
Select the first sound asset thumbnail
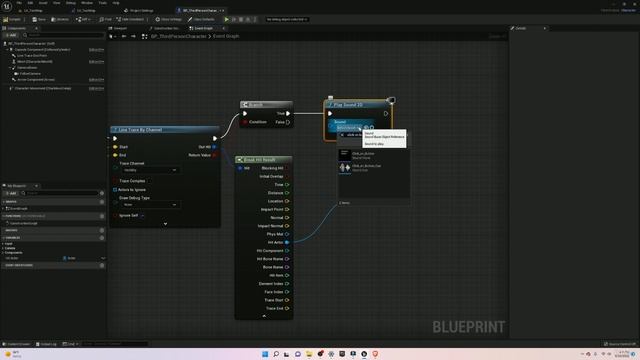[344, 155]
